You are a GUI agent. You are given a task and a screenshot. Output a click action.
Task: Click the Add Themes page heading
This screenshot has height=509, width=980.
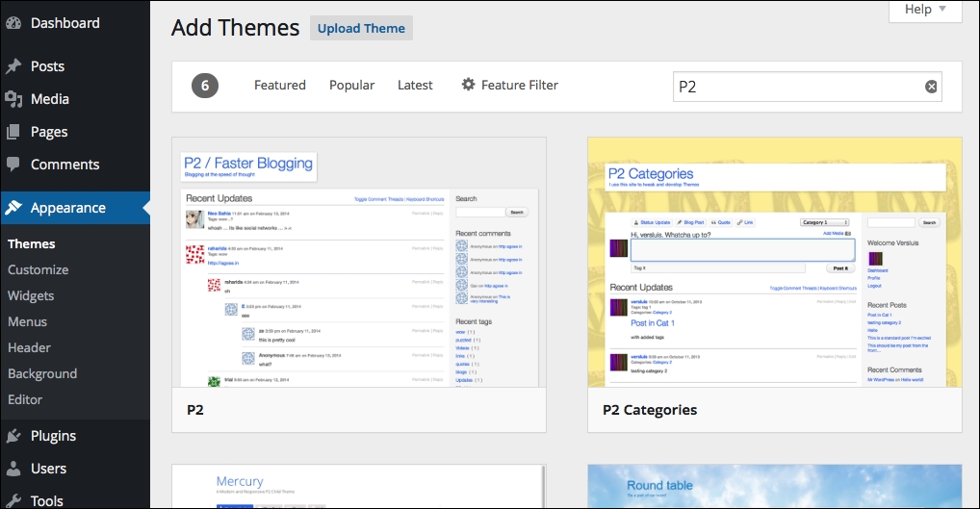pos(236,28)
